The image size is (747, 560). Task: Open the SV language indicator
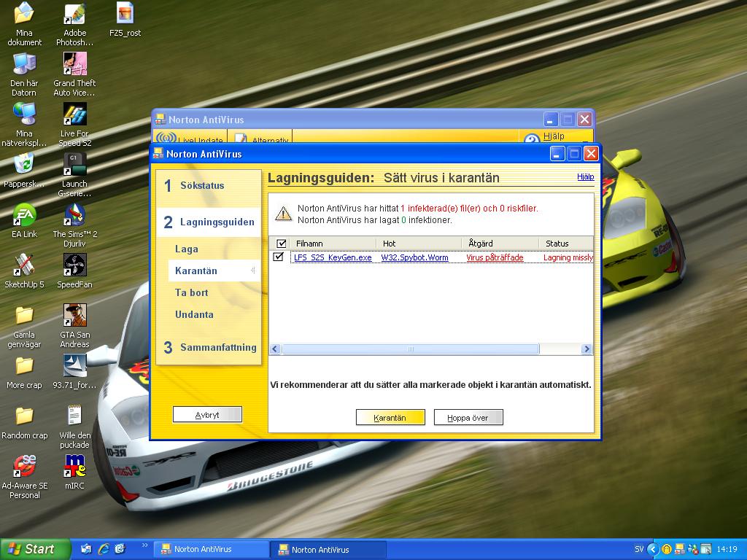[x=639, y=549]
